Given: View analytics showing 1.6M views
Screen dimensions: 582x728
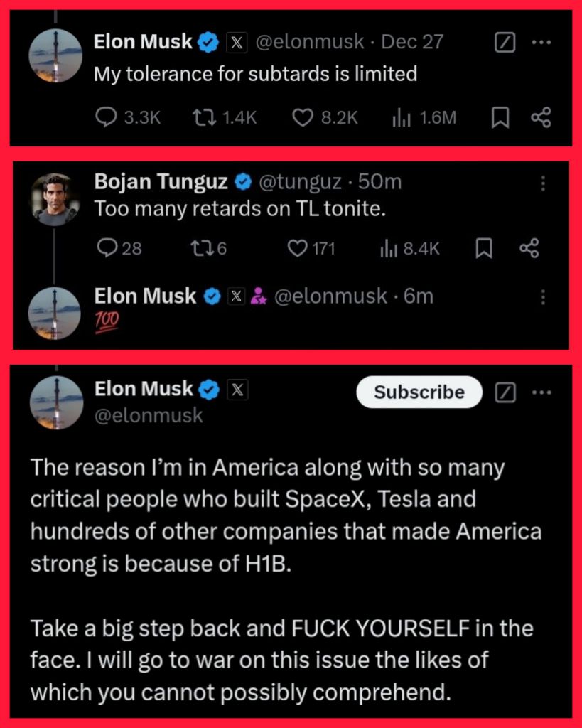Looking at the screenshot, I should click(x=424, y=118).
